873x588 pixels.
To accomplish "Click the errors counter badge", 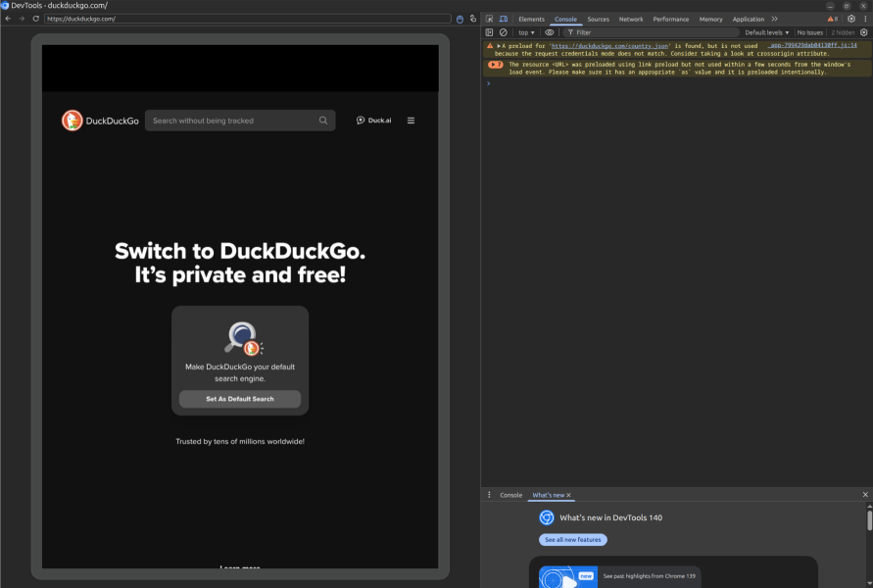I will (x=833, y=18).
